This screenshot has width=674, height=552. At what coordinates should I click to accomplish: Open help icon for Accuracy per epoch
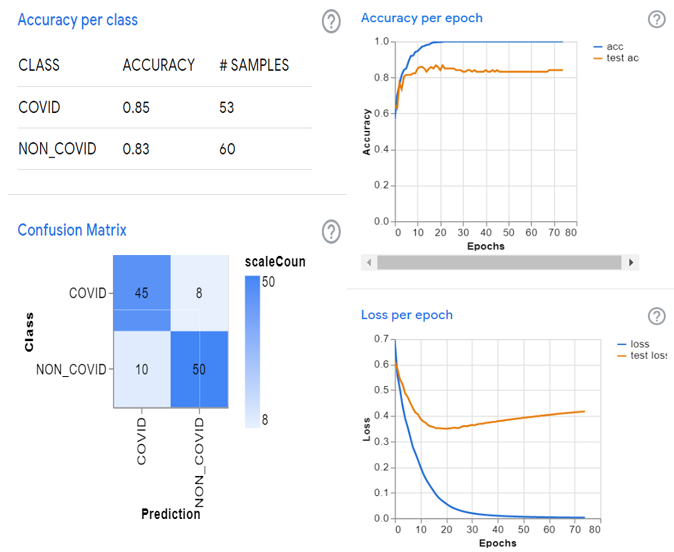656,19
